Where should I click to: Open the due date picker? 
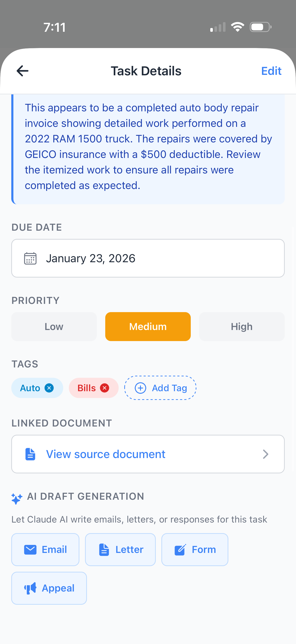[148, 258]
